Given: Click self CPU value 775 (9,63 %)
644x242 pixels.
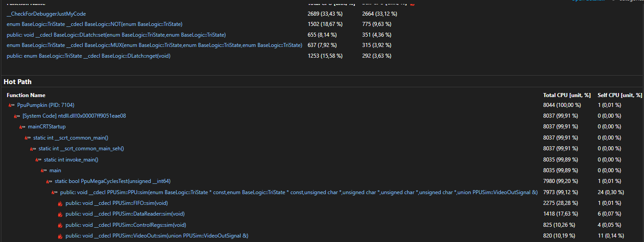Looking at the screenshot, I should click(x=377, y=24).
